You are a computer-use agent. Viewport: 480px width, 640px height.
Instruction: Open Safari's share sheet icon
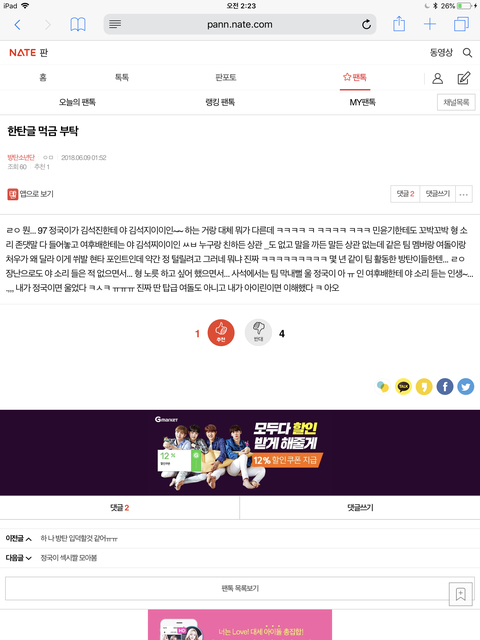[x=399, y=24]
